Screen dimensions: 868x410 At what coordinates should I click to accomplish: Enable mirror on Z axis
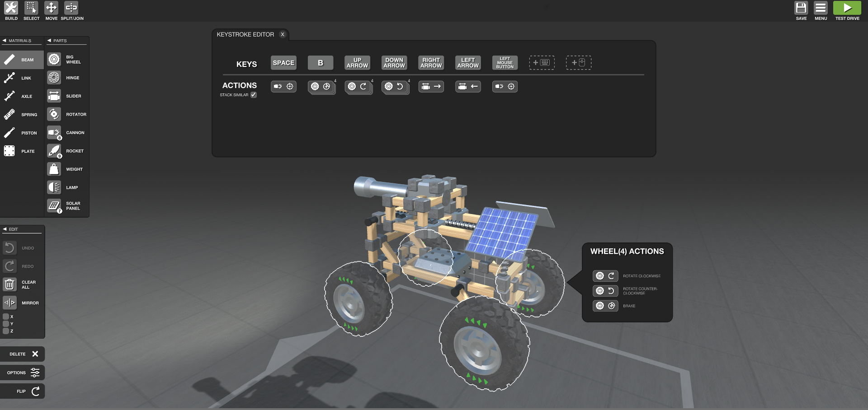[6, 331]
